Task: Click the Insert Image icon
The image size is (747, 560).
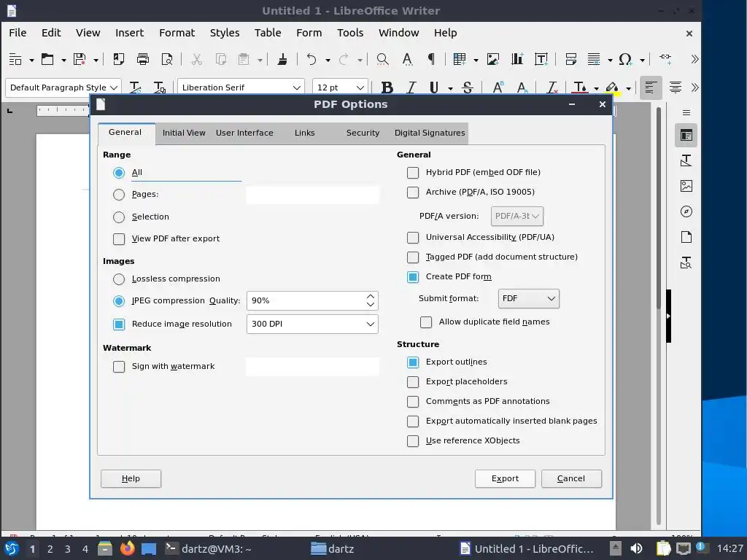Action: (x=493, y=59)
